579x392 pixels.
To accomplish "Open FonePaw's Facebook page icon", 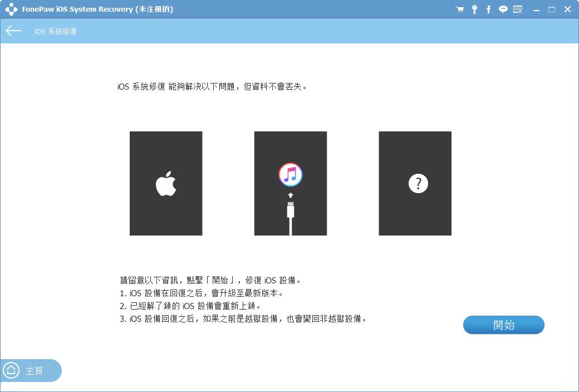I will coord(488,9).
